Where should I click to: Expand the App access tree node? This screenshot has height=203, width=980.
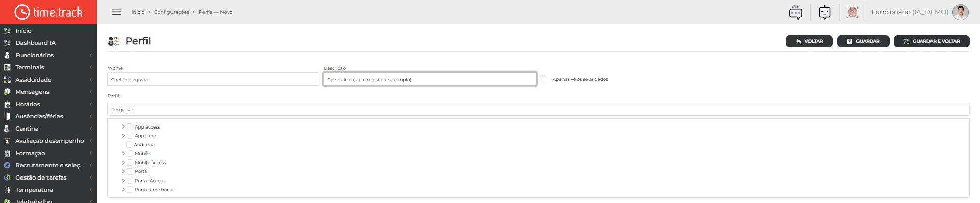[x=123, y=126]
